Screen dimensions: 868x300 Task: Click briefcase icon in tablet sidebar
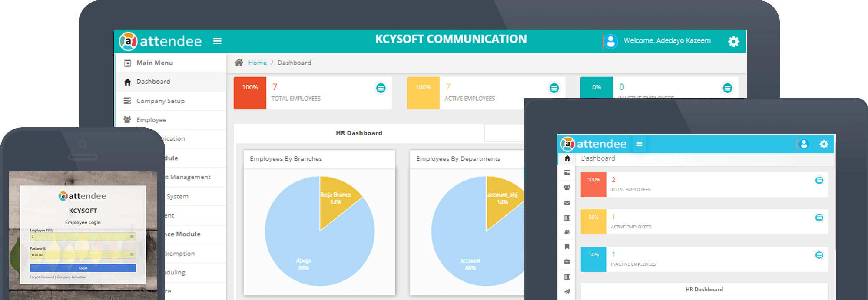tap(567, 261)
